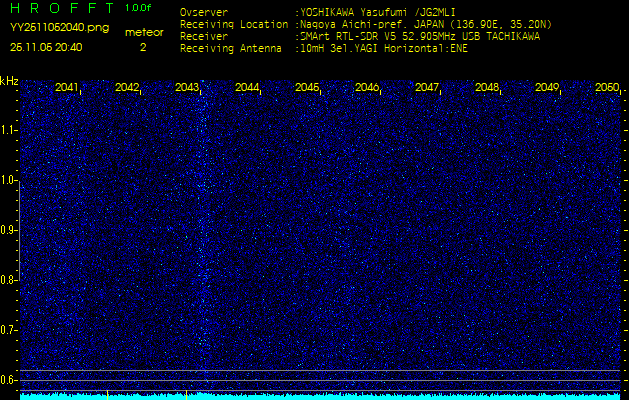Click the meteor label
This screenshot has height=400, width=629.
[x=143, y=32]
